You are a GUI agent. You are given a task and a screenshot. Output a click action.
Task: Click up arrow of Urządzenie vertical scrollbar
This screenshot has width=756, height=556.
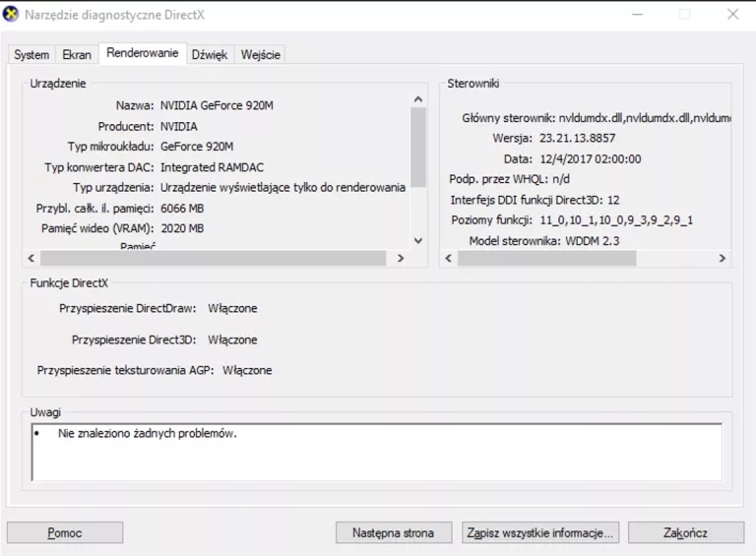click(418, 99)
